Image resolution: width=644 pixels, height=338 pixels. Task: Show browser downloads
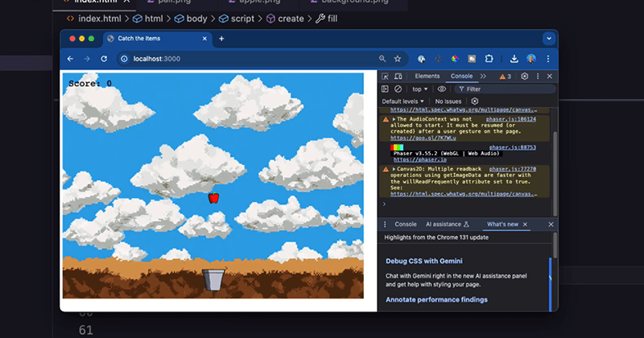point(514,59)
